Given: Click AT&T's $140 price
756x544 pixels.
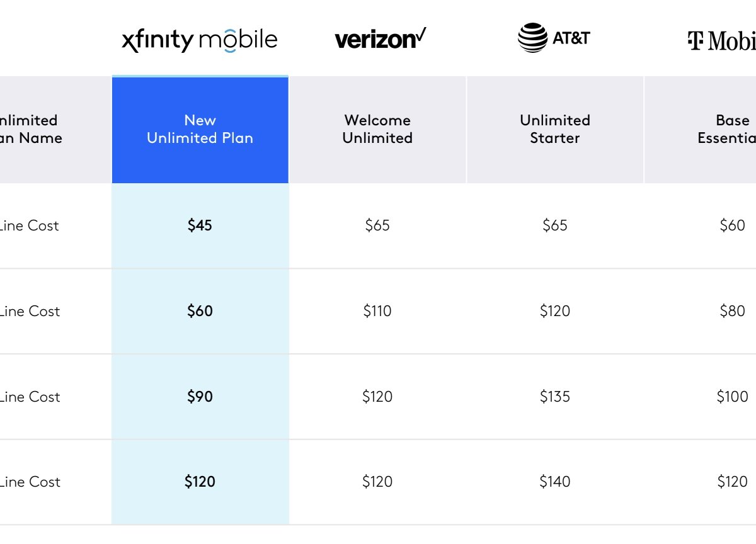Looking at the screenshot, I should (x=555, y=482).
